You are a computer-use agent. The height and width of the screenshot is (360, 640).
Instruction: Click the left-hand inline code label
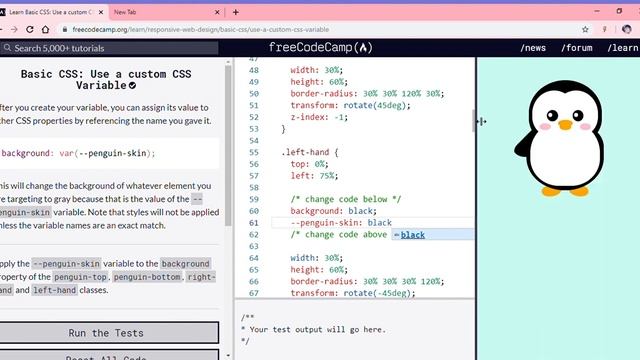(54, 290)
